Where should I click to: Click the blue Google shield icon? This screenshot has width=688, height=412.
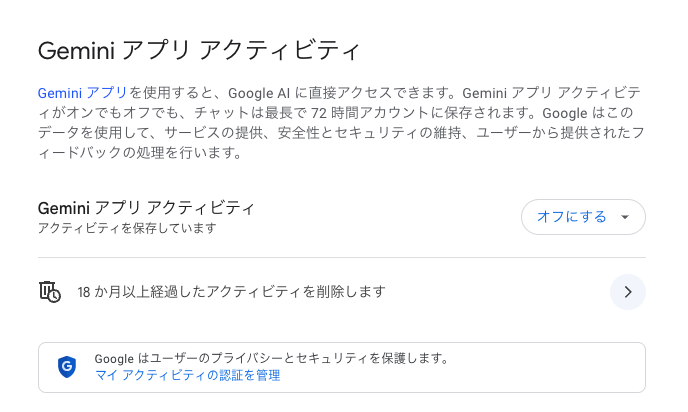coord(67,366)
